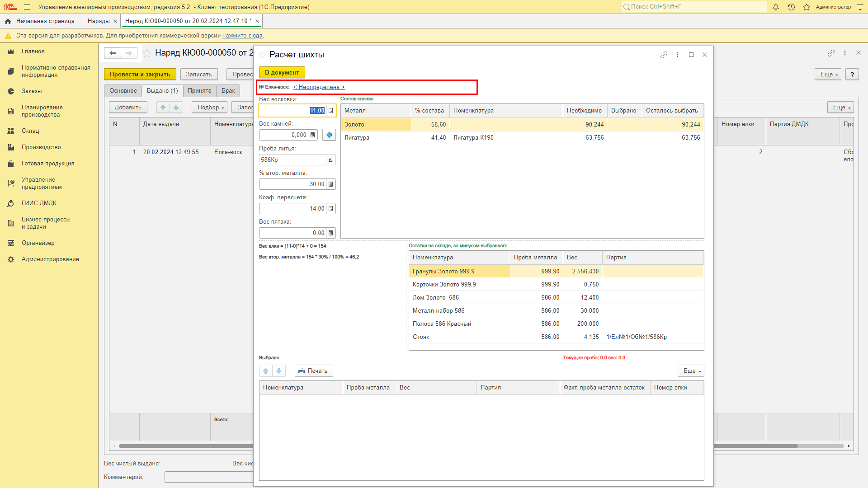Select Лом Золото 586 row

click(x=556, y=298)
